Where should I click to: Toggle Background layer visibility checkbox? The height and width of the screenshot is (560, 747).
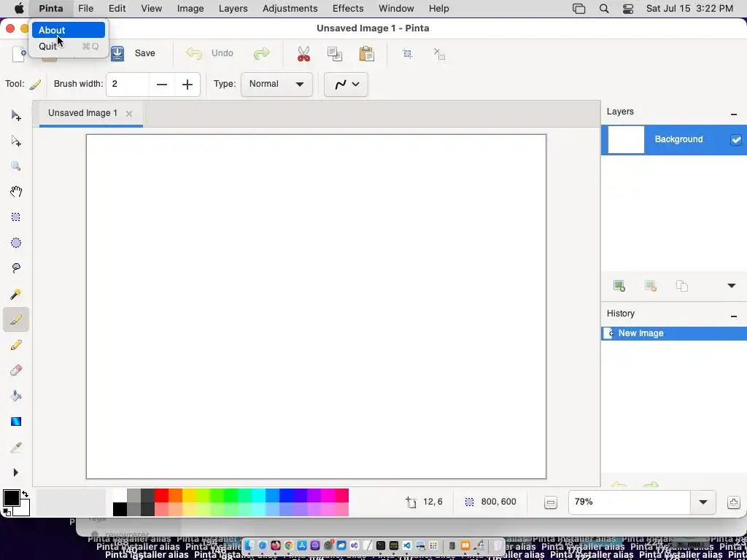point(736,139)
